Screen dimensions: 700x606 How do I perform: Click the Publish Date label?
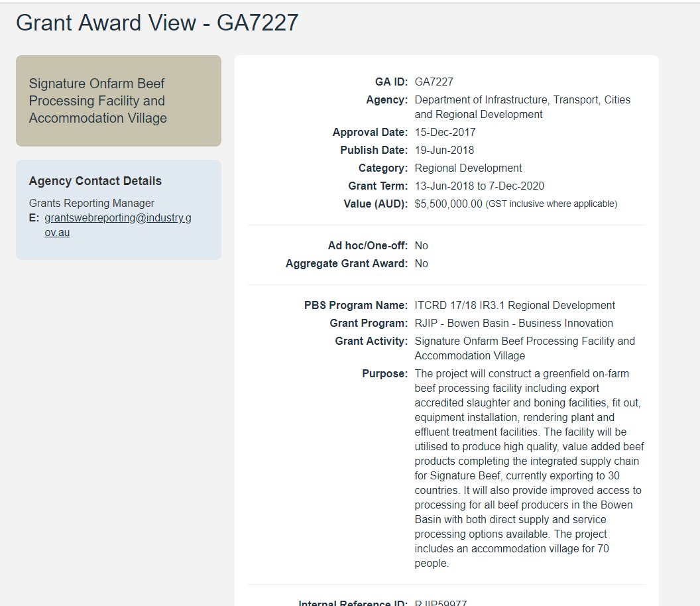point(374,150)
